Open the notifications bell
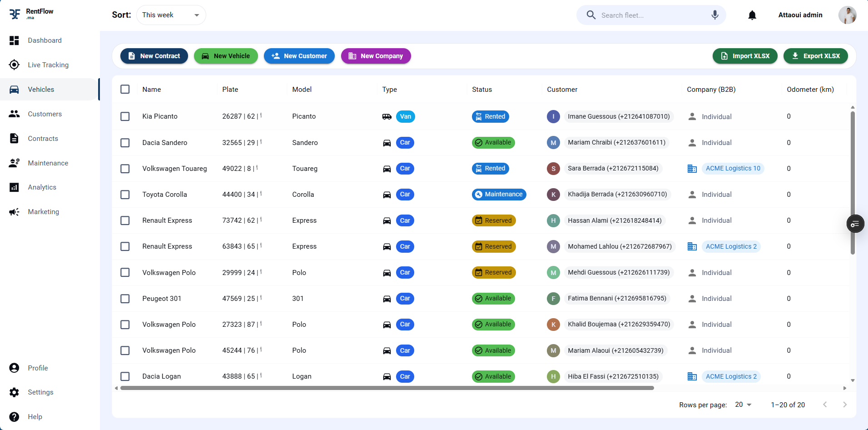This screenshot has width=868, height=430. coord(752,15)
